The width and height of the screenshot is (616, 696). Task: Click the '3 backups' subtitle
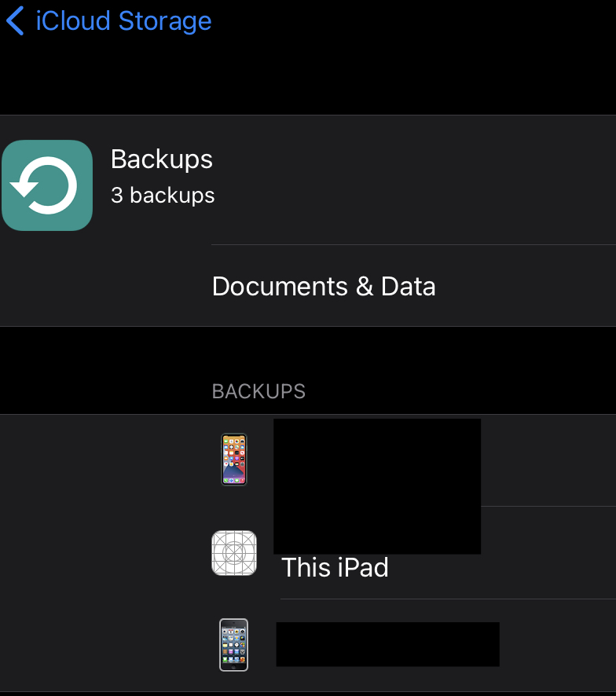[x=163, y=196]
